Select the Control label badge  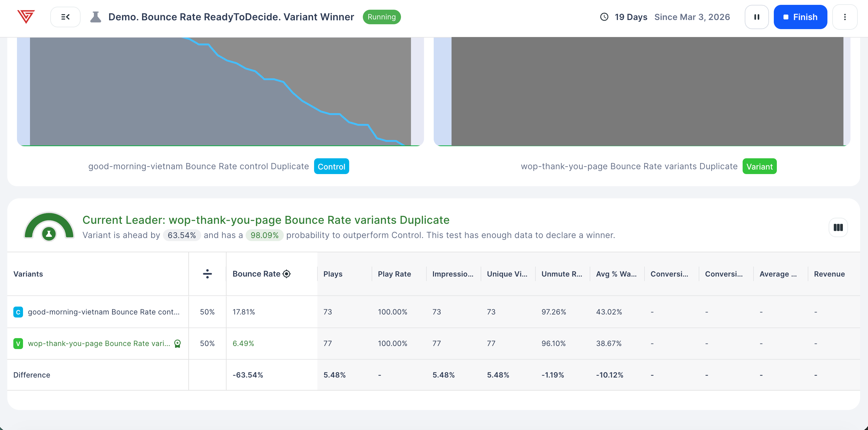331,166
